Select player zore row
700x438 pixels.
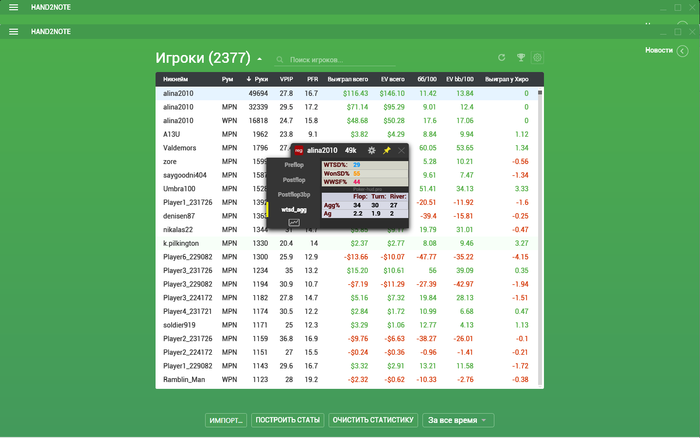click(346, 162)
